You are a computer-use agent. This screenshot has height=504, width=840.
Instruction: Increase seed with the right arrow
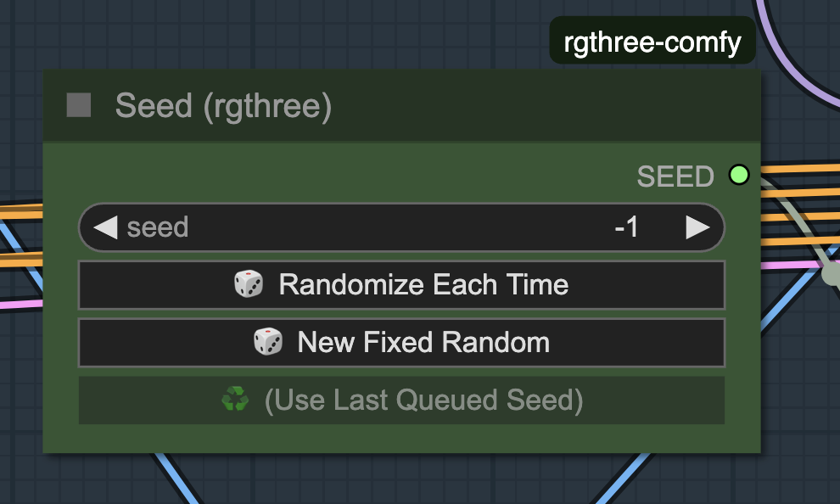(697, 227)
